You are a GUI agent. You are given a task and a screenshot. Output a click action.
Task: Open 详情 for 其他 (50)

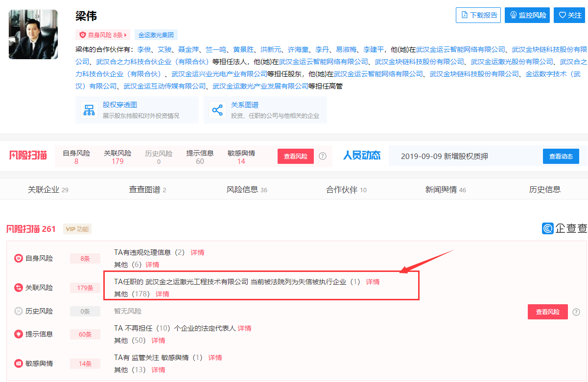click(158, 340)
